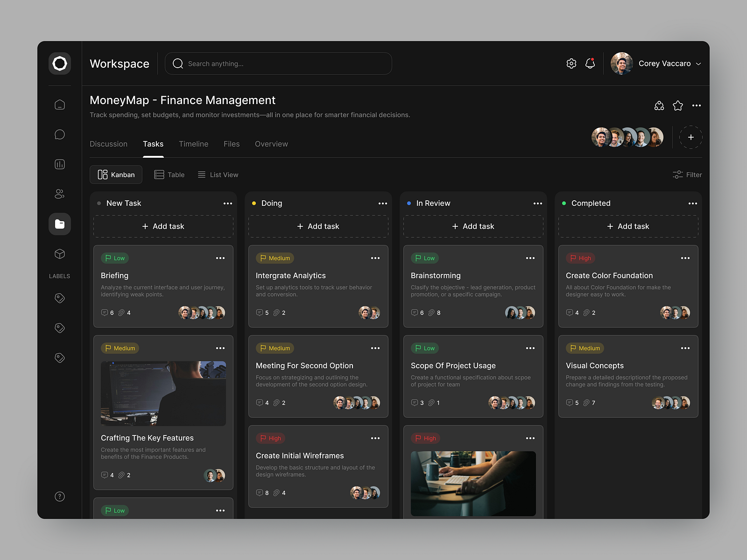This screenshot has height=560, width=747.
Task: Open the 3D box icon in sidebar
Action: 60,254
